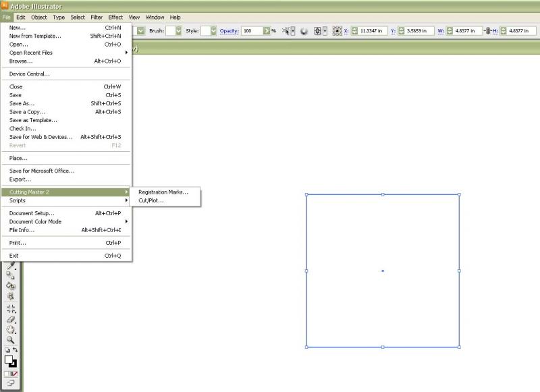Expand the Scripts submenu
The height and width of the screenshot is (392, 540).
(65, 200)
